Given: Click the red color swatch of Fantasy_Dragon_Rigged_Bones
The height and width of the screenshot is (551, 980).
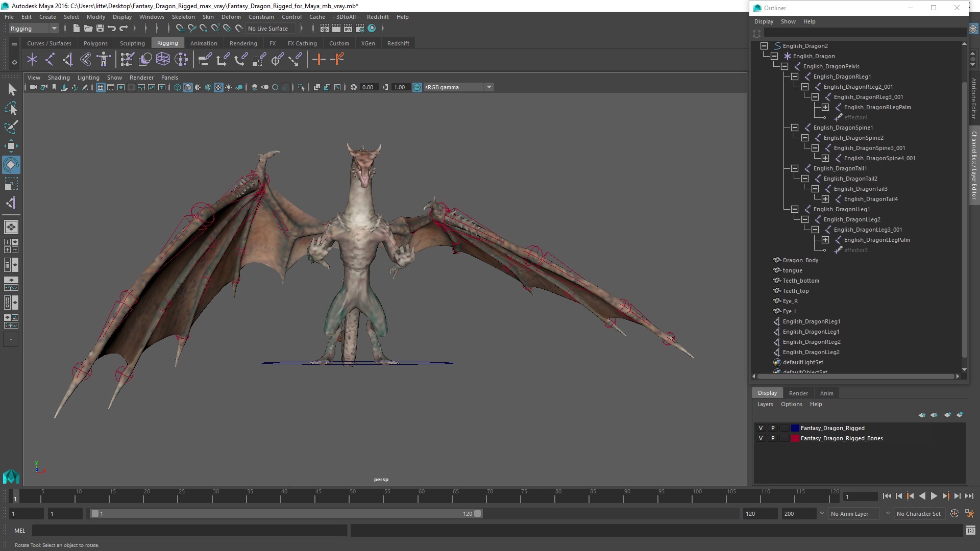Looking at the screenshot, I should [795, 438].
